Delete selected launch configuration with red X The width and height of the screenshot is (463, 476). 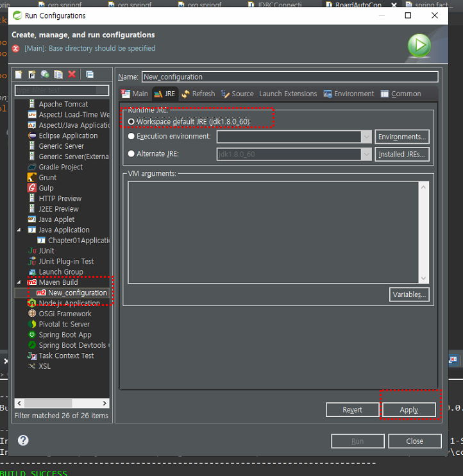(72, 74)
